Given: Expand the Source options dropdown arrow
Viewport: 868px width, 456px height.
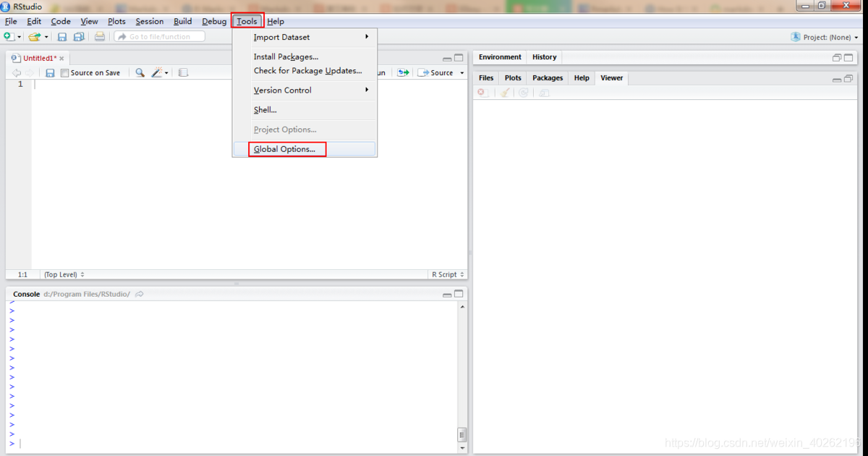Looking at the screenshot, I should coord(462,73).
